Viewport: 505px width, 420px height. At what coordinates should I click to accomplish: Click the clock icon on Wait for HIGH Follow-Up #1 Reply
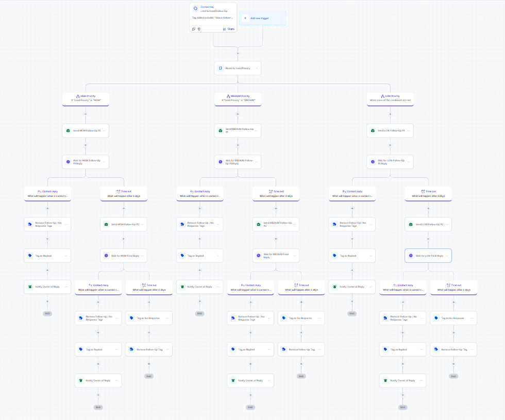point(68,162)
